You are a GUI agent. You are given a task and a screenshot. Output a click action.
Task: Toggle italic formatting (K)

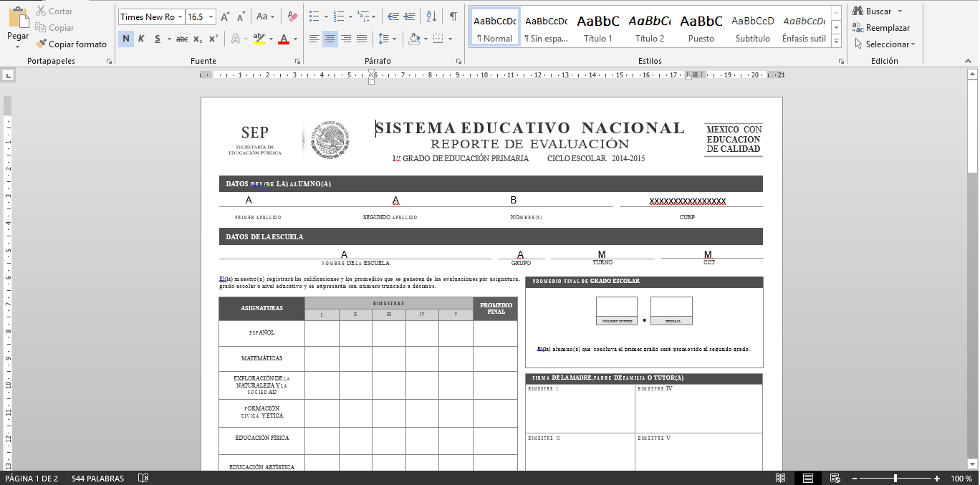point(140,39)
